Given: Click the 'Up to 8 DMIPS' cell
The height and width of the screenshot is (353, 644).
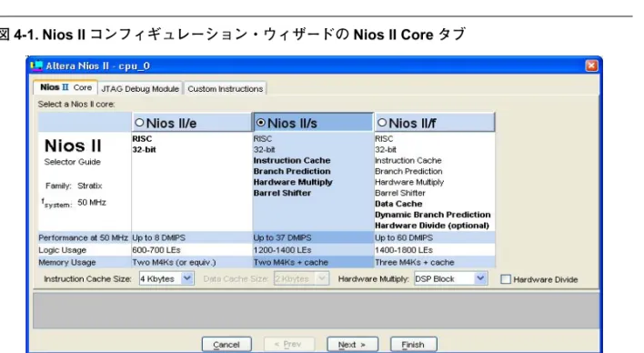Looking at the screenshot, I should point(192,237).
